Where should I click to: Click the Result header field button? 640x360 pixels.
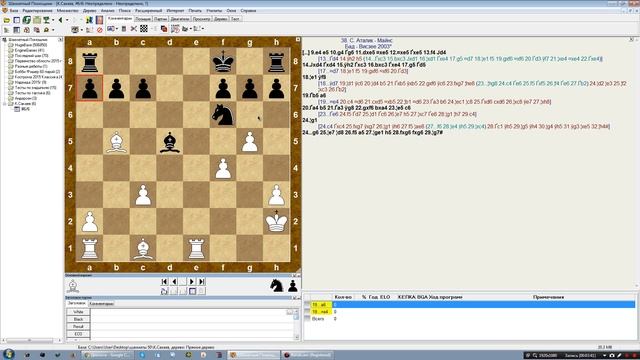78,327
